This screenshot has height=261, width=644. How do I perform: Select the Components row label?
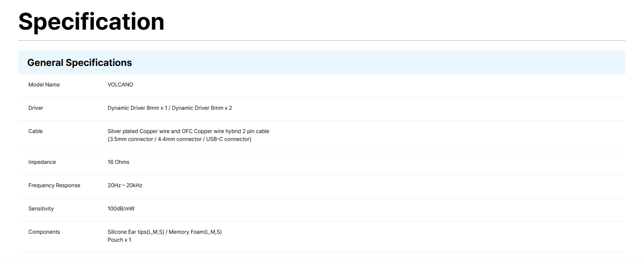click(x=44, y=232)
